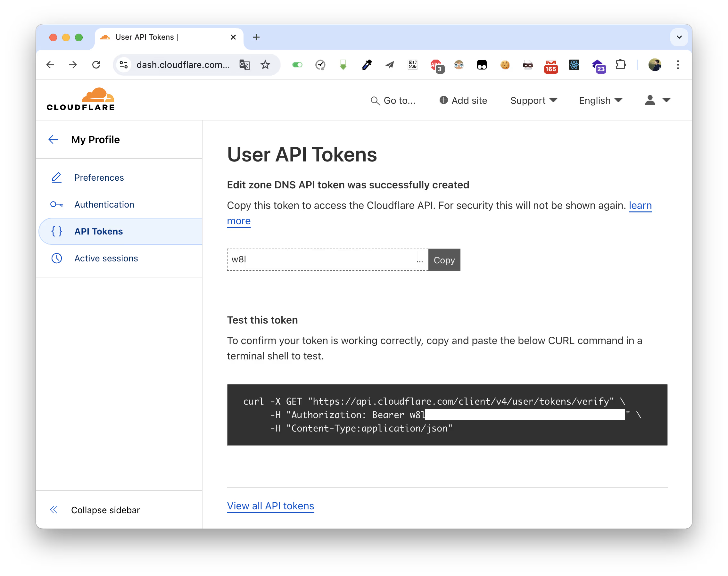728x576 pixels.
Task: Click the red macOS close window button
Action: (53, 37)
